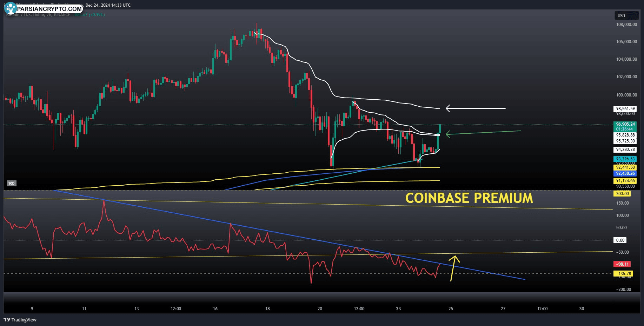This screenshot has width=644, height=326.
Task: Click the 95,828.88 price label
Action: point(625,135)
